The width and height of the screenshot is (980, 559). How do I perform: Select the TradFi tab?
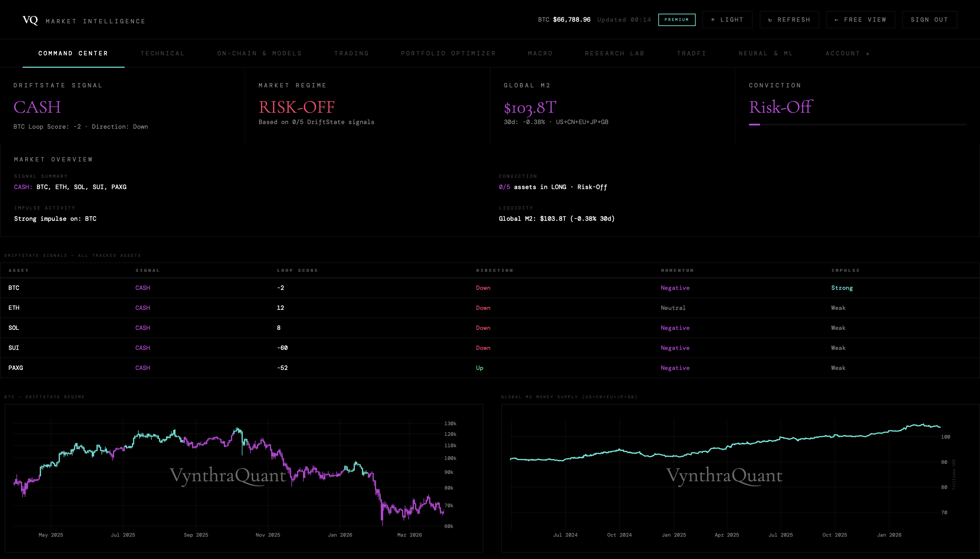691,53
